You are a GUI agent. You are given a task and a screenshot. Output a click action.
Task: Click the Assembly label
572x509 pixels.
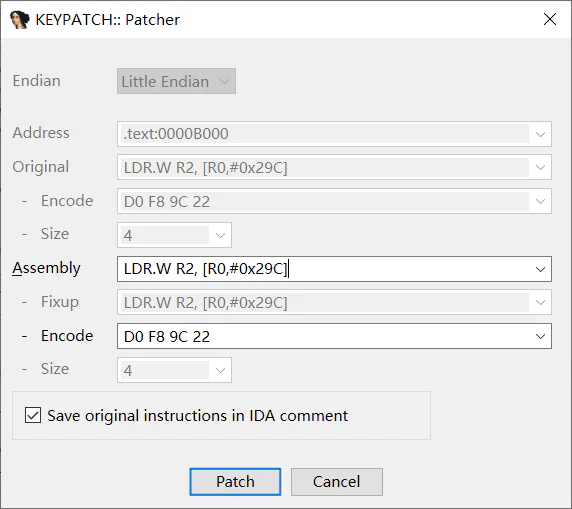pos(46,268)
